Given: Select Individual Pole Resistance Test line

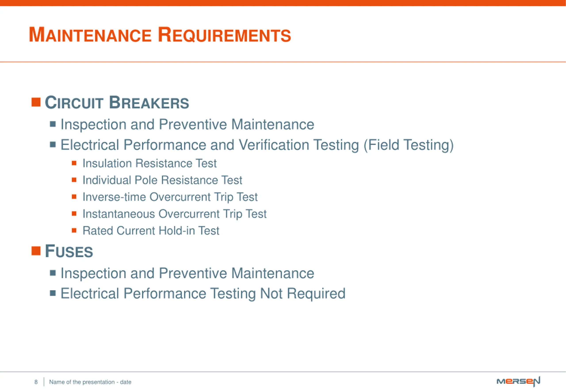Looking at the screenshot, I should (x=162, y=180).
